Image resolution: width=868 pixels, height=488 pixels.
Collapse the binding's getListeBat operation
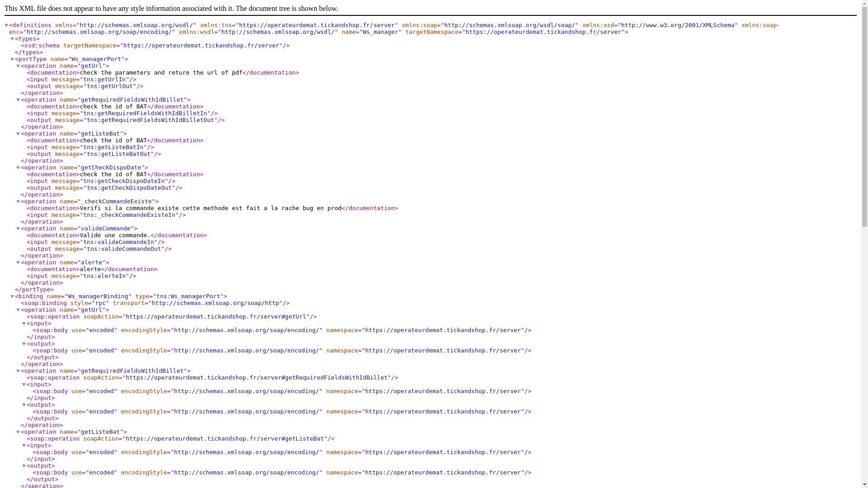point(18,432)
